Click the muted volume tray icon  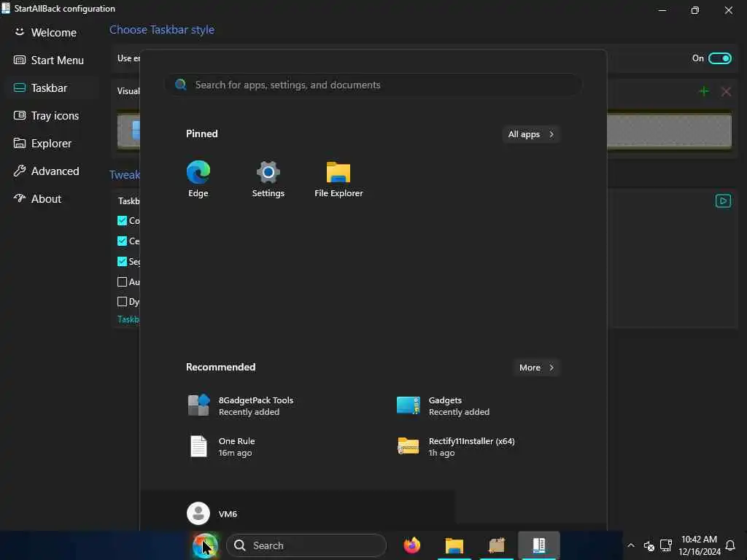pos(649,545)
